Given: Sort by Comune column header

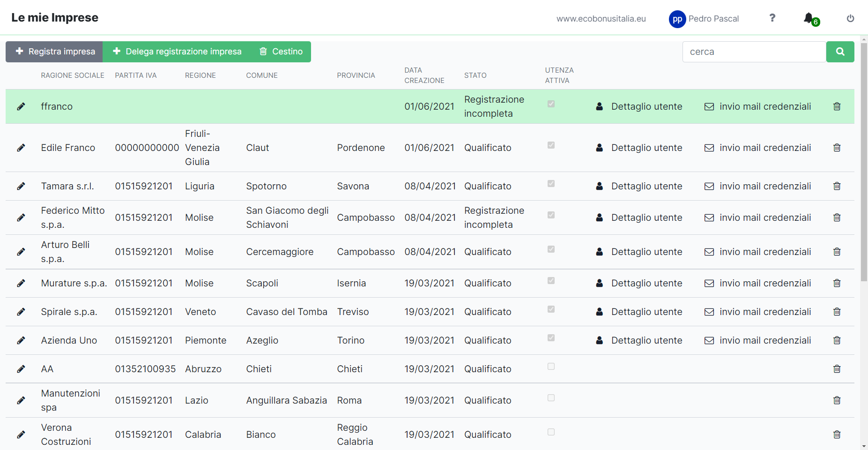Looking at the screenshot, I should pyautogui.click(x=262, y=75).
